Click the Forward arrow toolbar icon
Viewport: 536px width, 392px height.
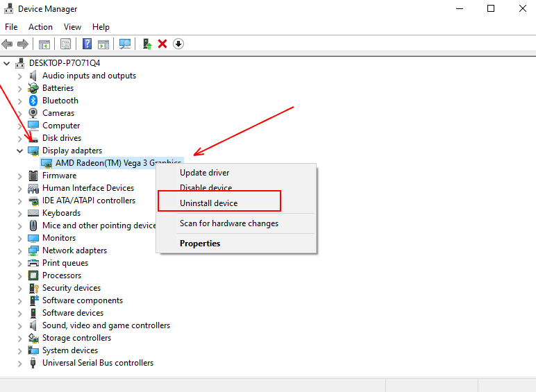[22, 44]
